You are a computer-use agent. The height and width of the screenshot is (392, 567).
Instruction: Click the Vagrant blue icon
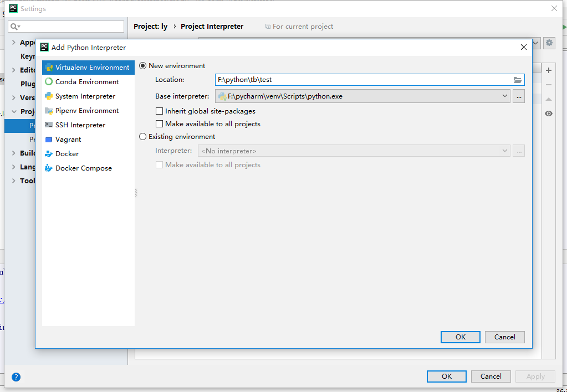[49, 140]
